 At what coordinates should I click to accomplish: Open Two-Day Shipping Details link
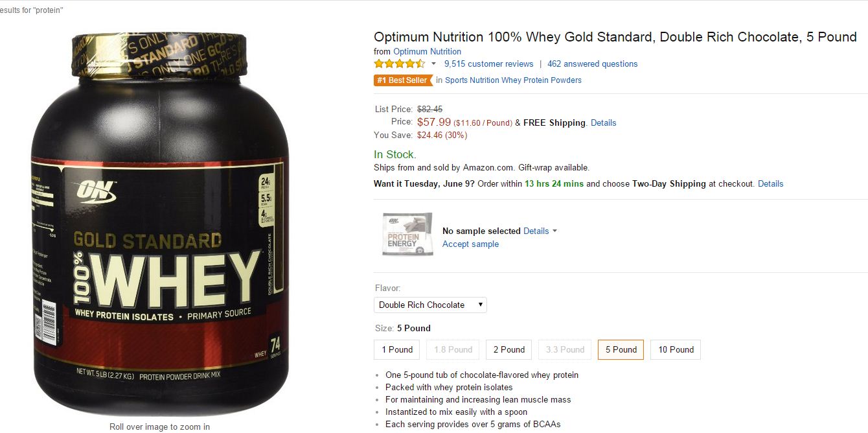pos(770,183)
